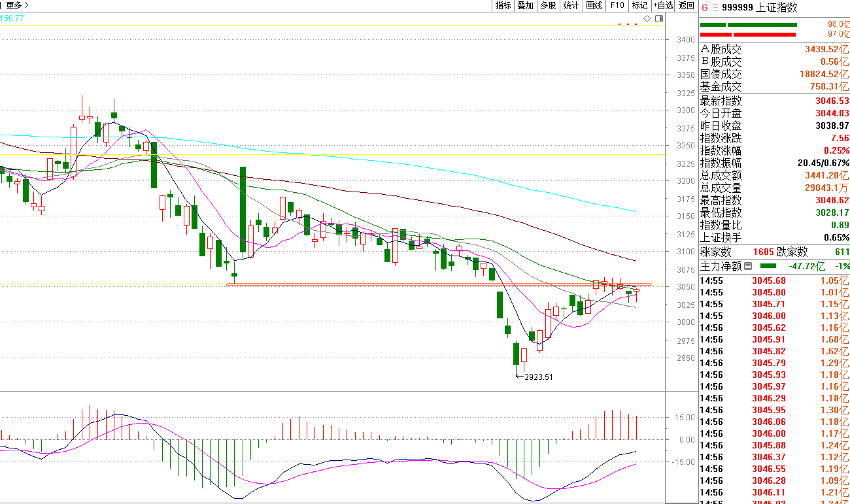Toggle the side panel square icon

(x=658, y=19)
